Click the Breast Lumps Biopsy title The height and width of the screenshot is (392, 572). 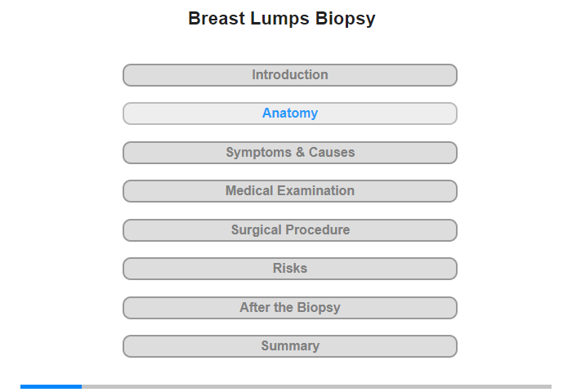click(x=282, y=19)
